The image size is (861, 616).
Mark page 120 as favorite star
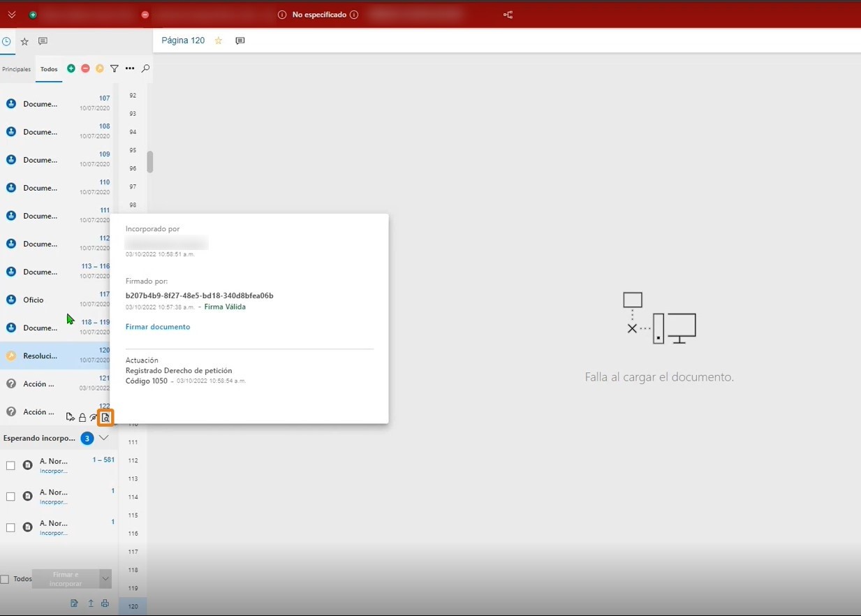218,41
